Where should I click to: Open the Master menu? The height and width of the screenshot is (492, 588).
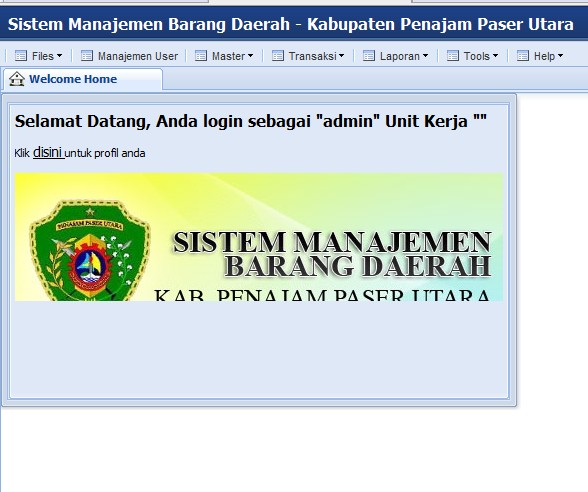(224, 56)
